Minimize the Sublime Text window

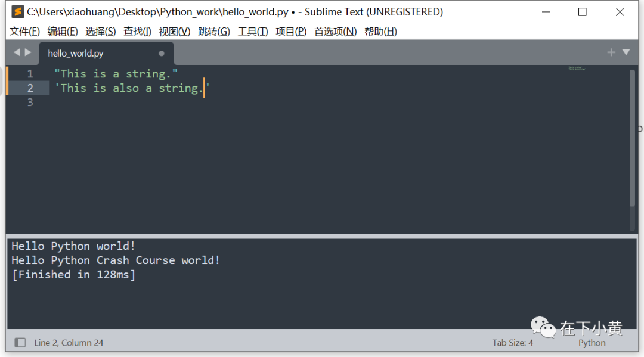[x=546, y=12]
